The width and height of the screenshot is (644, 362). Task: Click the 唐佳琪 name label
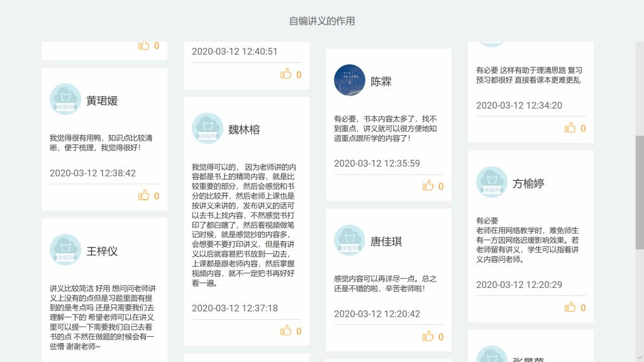click(x=386, y=241)
